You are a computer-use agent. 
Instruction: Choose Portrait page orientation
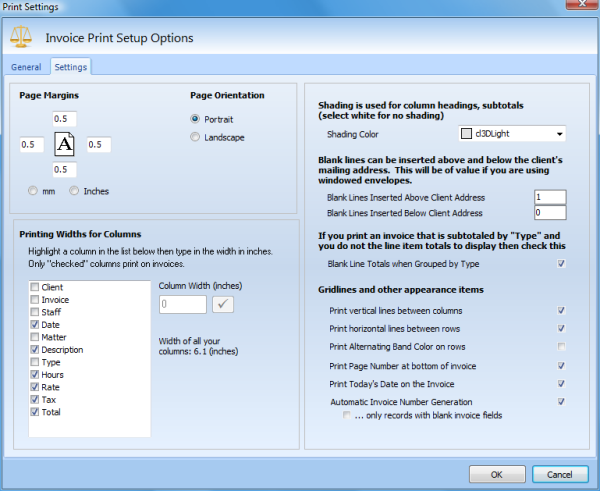(x=195, y=118)
